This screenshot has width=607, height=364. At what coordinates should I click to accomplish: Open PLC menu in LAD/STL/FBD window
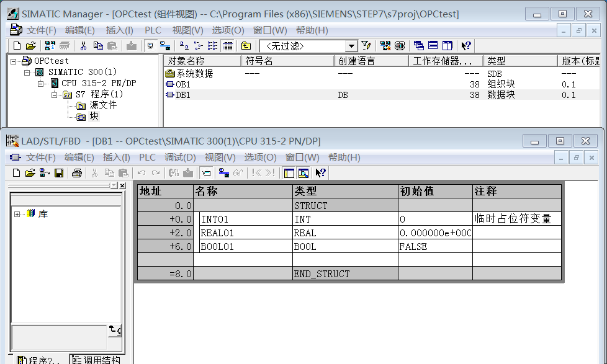pyautogui.click(x=147, y=158)
